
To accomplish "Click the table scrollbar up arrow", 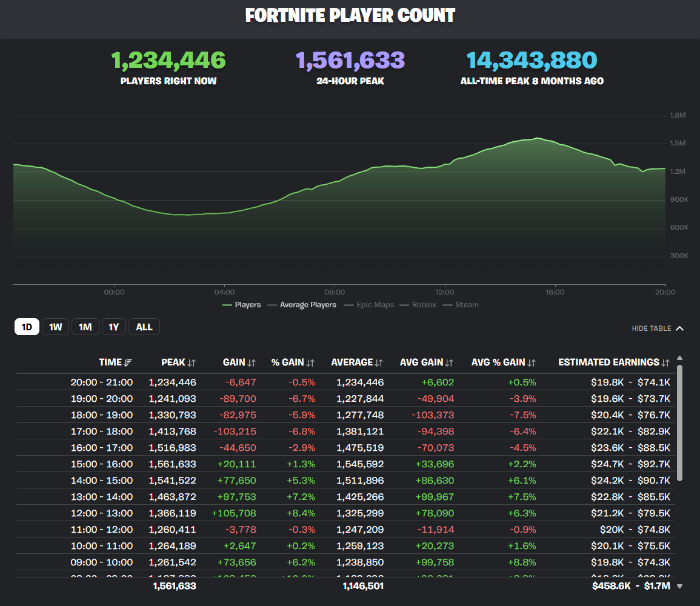I will click(679, 358).
